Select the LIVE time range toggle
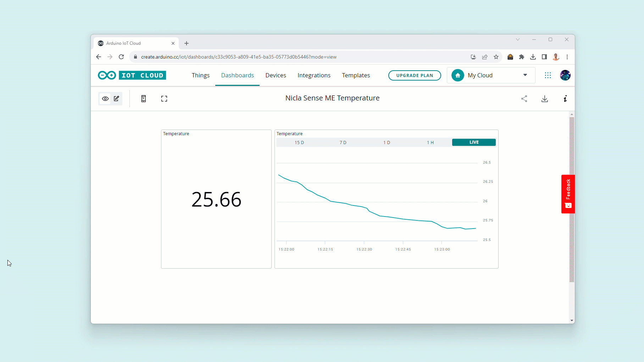 click(x=474, y=142)
